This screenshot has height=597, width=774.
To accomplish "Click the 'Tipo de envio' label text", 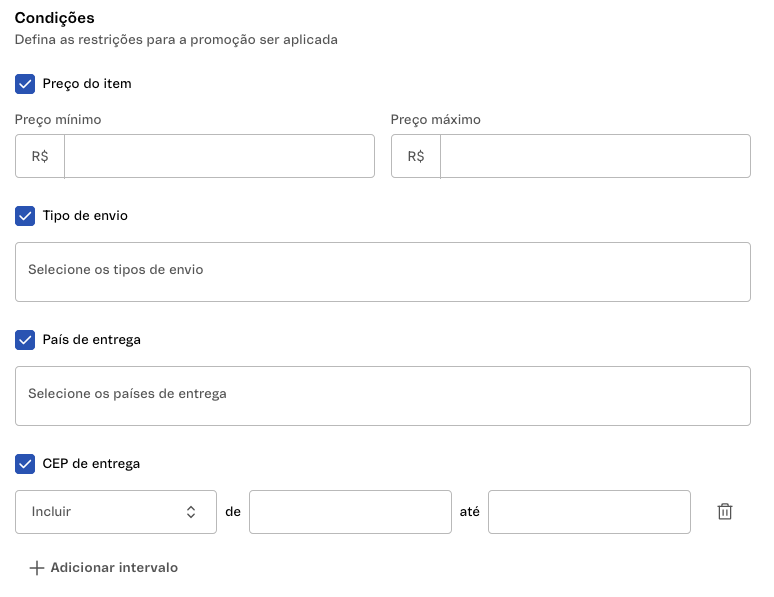I will [85, 216].
